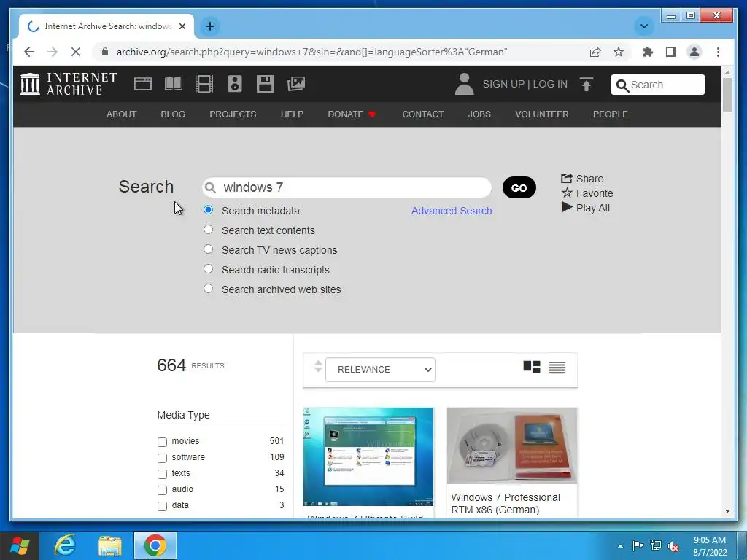The height and width of the screenshot is (560, 747).
Task: Open the RELEVANCE sort dropdown
Action: click(380, 370)
